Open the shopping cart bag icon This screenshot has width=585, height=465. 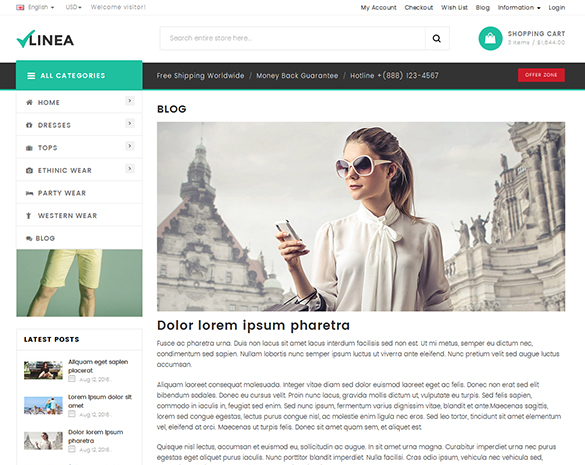[x=490, y=38]
